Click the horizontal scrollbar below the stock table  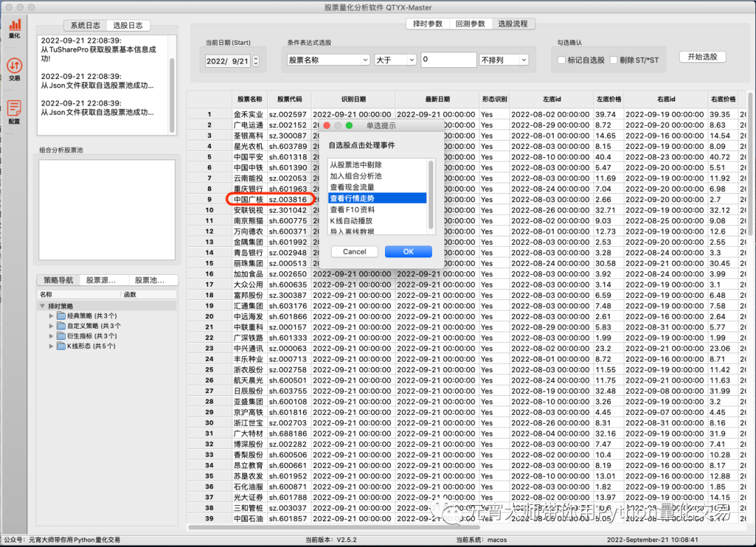(x=334, y=527)
